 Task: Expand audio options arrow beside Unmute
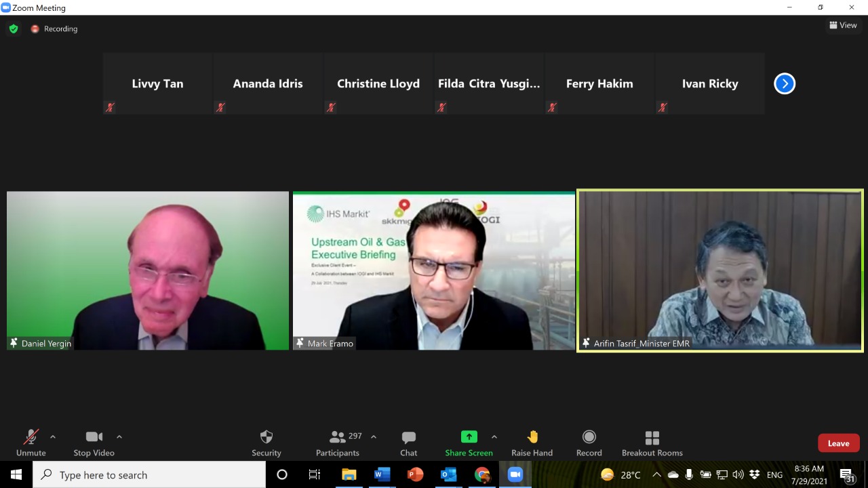tap(53, 436)
